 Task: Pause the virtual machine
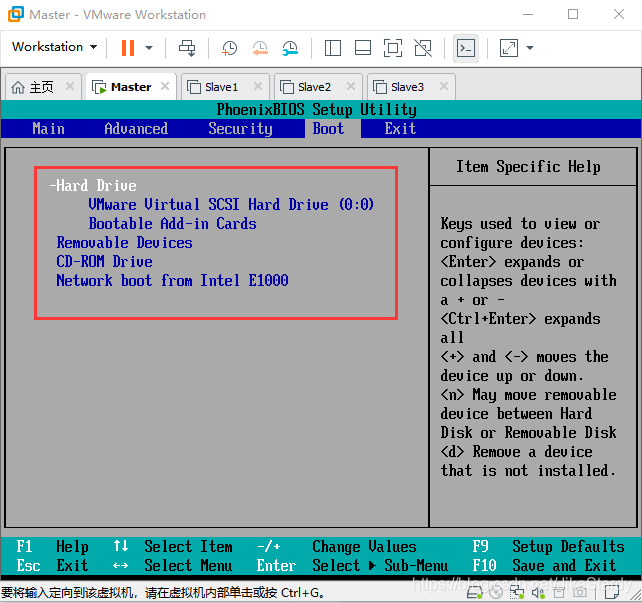coord(128,48)
